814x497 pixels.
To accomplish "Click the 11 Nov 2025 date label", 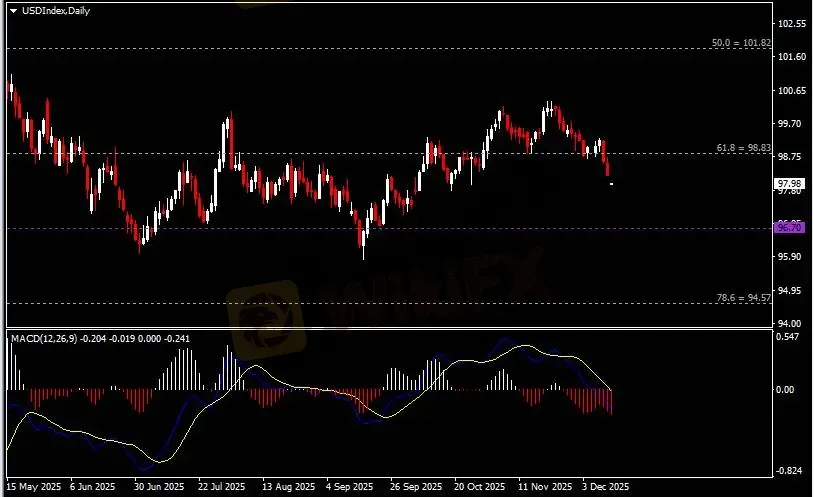I will (545, 487).
